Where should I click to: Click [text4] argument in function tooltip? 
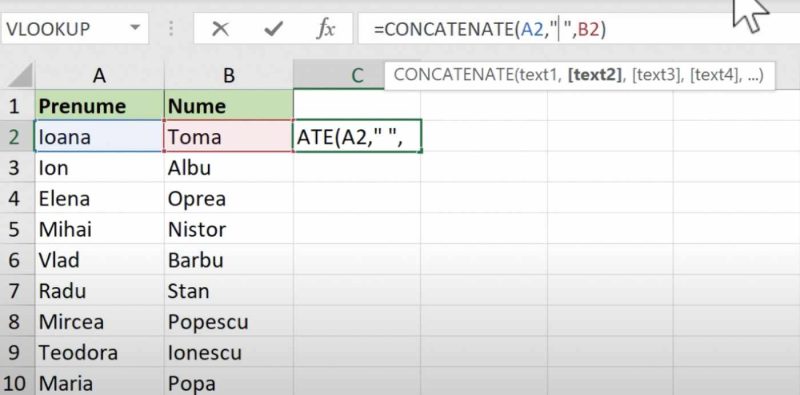(714, 76)
